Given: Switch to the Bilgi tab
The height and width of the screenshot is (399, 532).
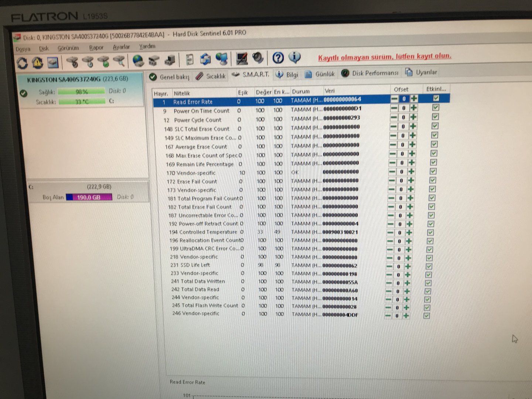Looking at the screenshot, I should pos(287,75).
